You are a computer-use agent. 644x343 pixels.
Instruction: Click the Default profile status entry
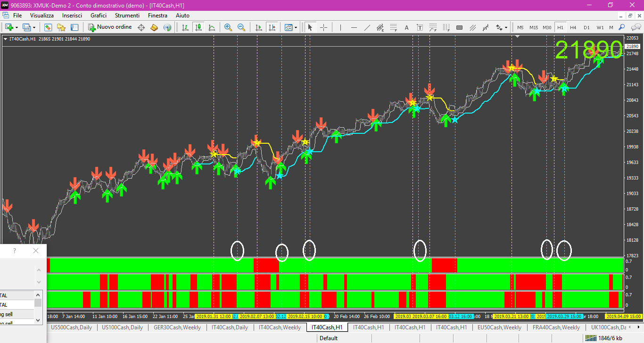[x=329, y=338]
